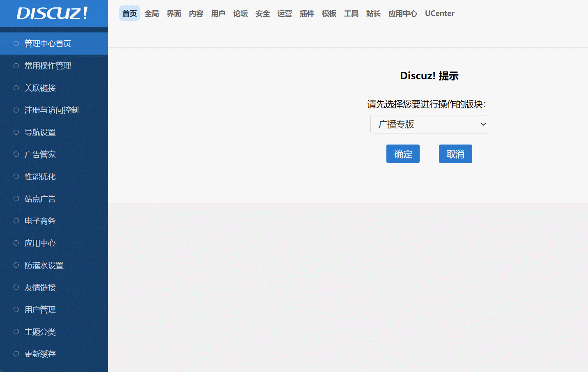Open 应用中心 in the left sidebar
Screen dimensions: 588x372
point(54,243)
